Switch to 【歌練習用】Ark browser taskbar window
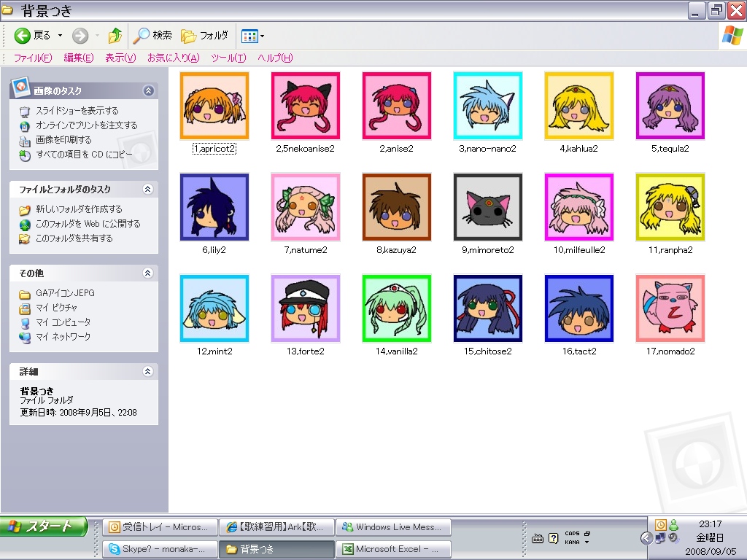Screen dimensions: 747x560 click(x=276, y=527)
